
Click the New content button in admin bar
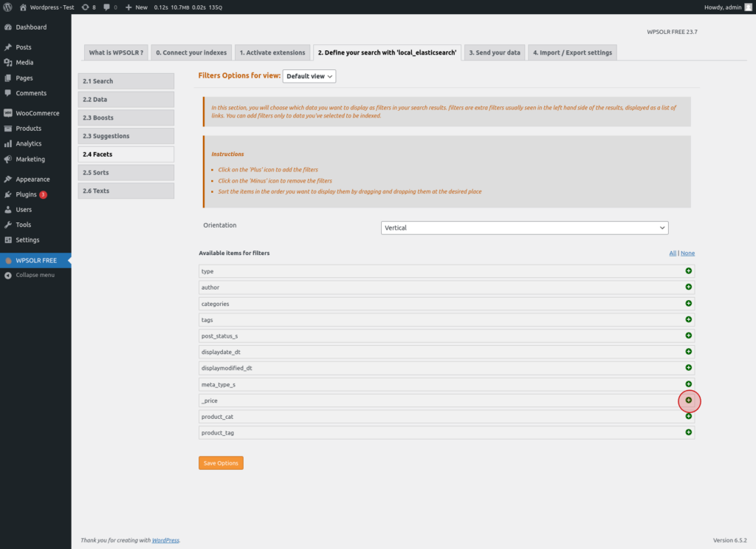coord(137,7)
